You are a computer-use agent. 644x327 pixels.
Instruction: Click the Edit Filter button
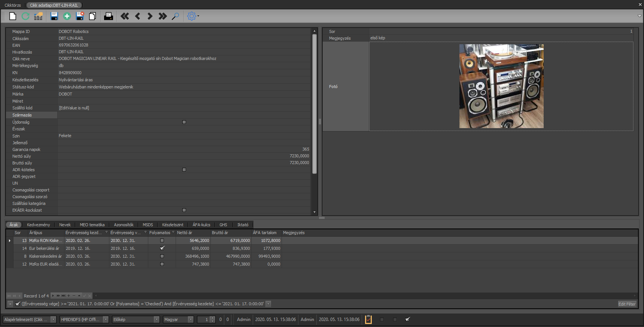pos(627,304)
